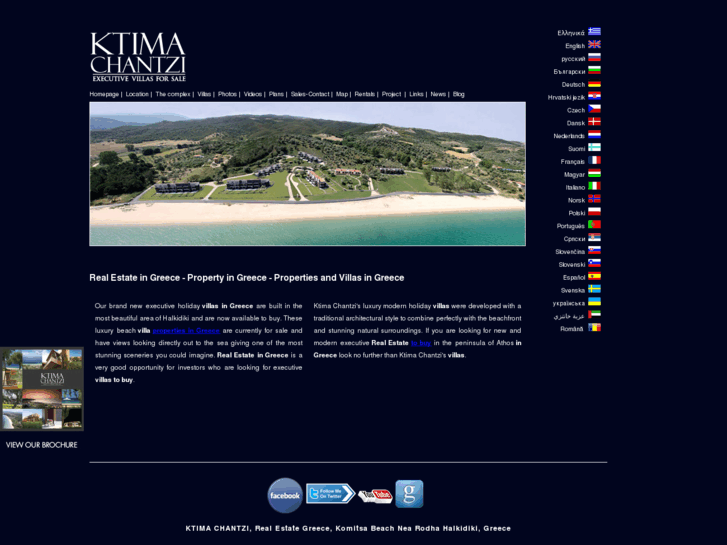Click the Russian flag icon
Viewport: 727px width, 545px height.
[x=594, y=58]
